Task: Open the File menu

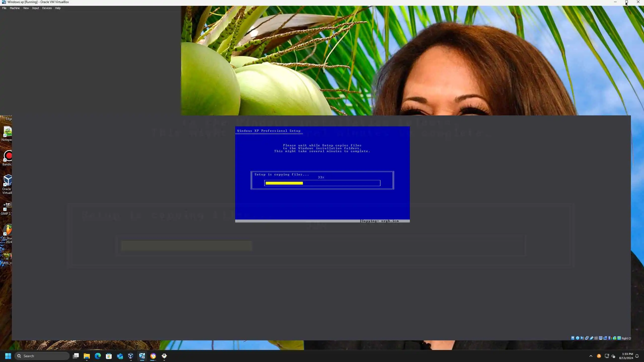Action: coord(4,8)
